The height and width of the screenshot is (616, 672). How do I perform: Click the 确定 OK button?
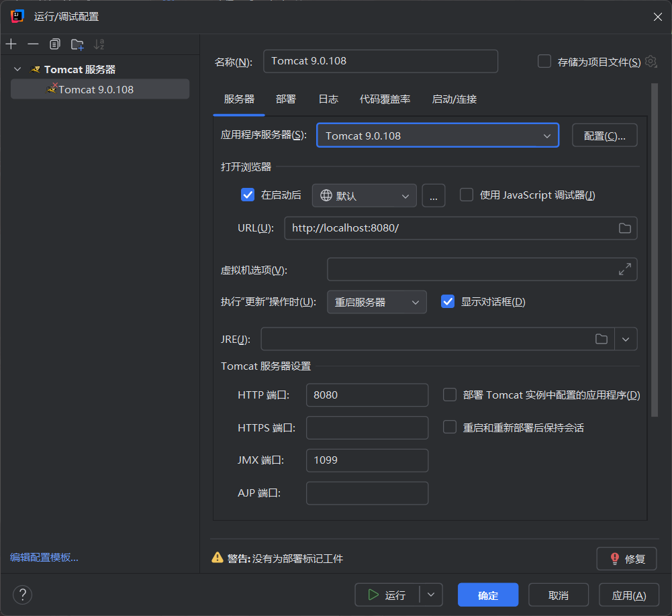488,595
